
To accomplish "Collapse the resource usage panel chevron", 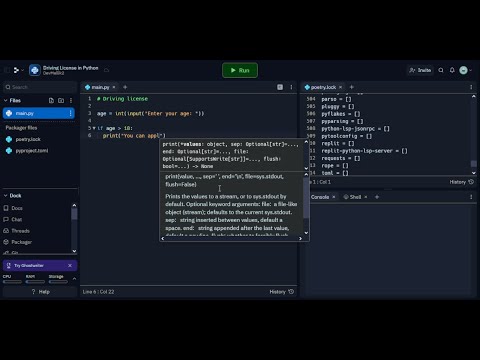I will click(x=74, y=279).
